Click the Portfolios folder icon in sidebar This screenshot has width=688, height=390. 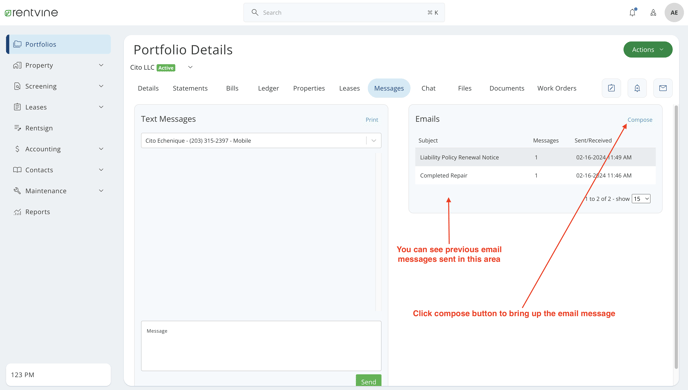tap(17, 44)
